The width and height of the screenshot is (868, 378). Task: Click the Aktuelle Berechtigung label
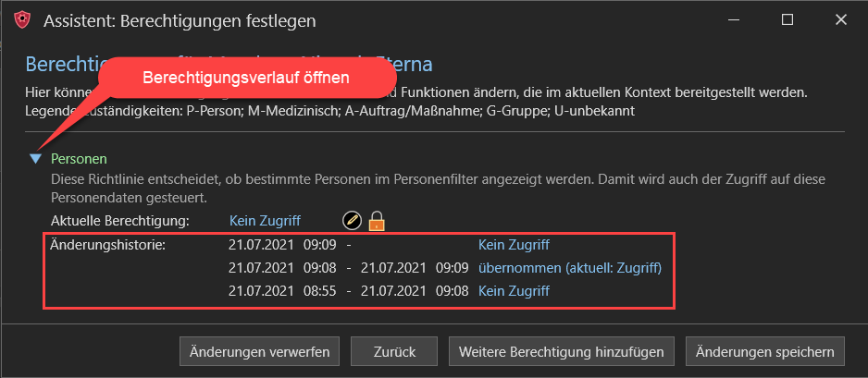tap(120, 221)
